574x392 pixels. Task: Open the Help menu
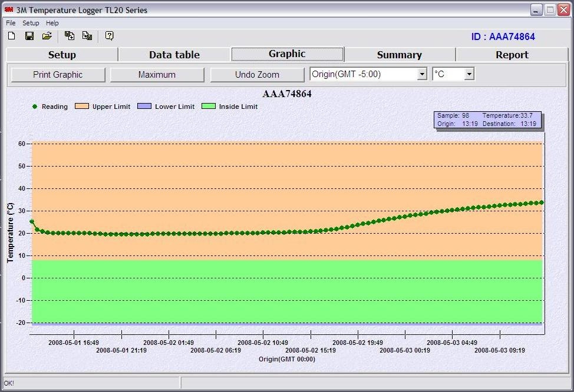coord(52,23)
